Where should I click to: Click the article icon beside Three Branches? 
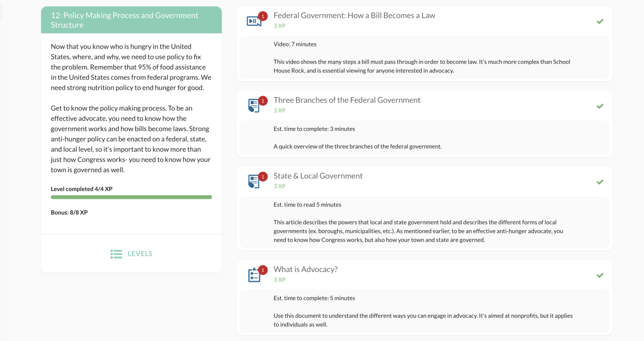tap(254, 106)
